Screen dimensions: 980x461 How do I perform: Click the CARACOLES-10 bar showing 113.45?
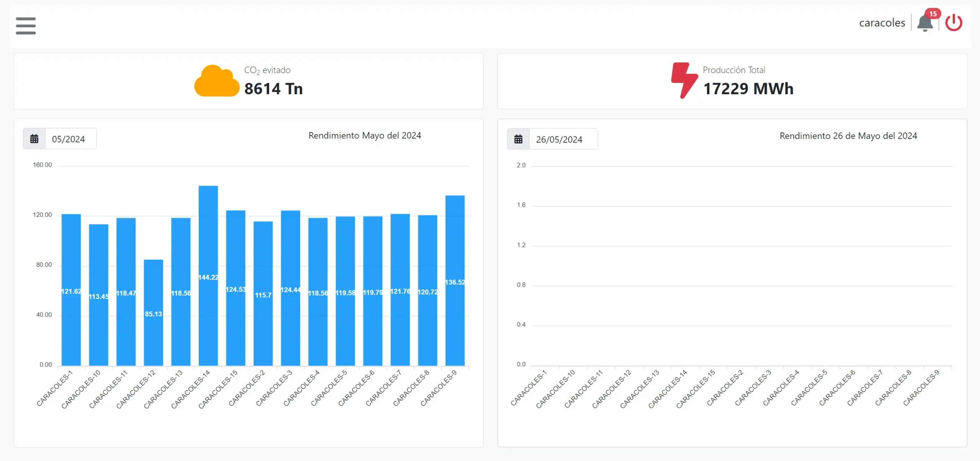point(99,295)
